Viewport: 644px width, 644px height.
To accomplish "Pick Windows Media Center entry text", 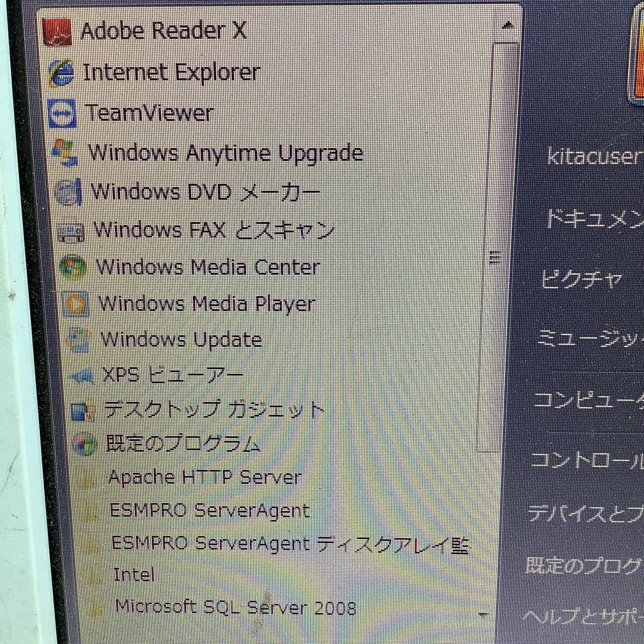I will click(208, 267).
